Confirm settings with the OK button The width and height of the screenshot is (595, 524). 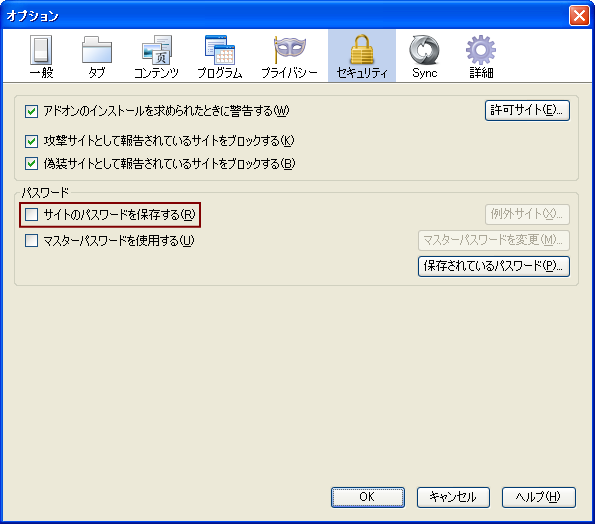tap(368, 497)
